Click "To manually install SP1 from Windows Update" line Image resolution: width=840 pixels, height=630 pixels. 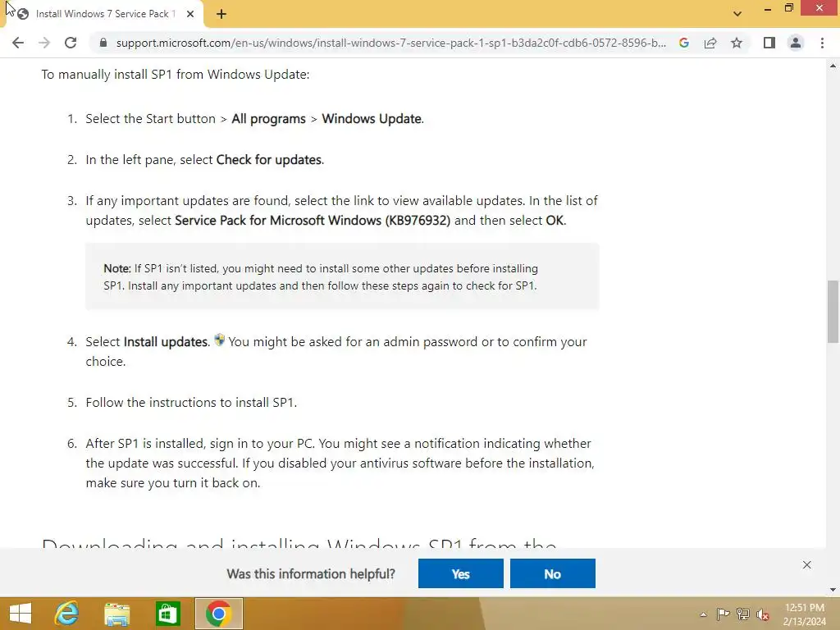(x=176, y=74)
